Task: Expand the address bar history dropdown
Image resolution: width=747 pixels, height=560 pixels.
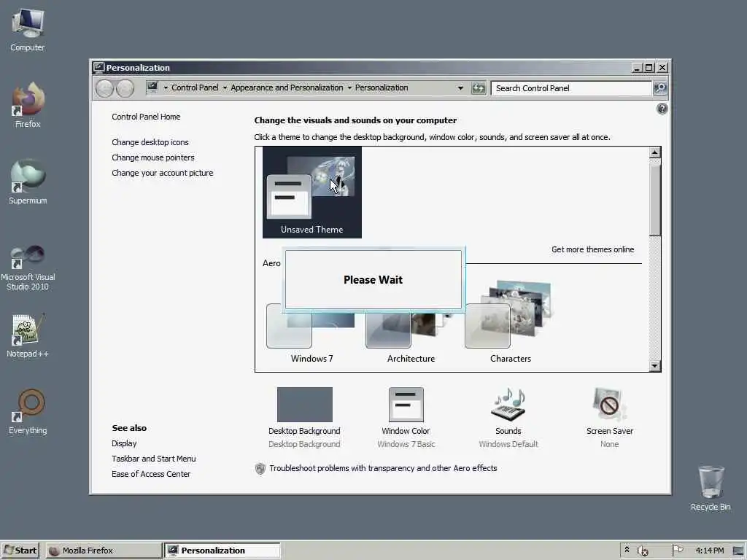Action: coord(460,88)
